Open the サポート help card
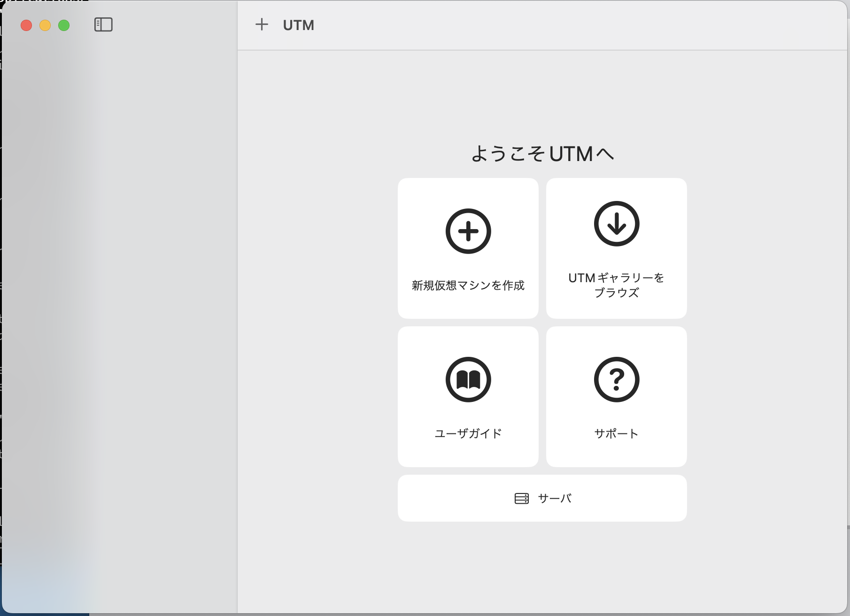850x616 pixels. pyautogui.click(x=617, y=397)
